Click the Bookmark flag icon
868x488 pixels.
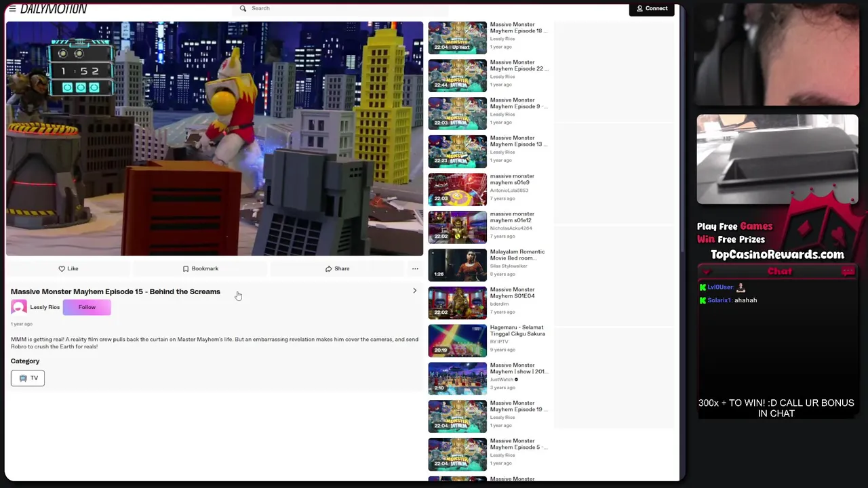[x=186, y=268]
